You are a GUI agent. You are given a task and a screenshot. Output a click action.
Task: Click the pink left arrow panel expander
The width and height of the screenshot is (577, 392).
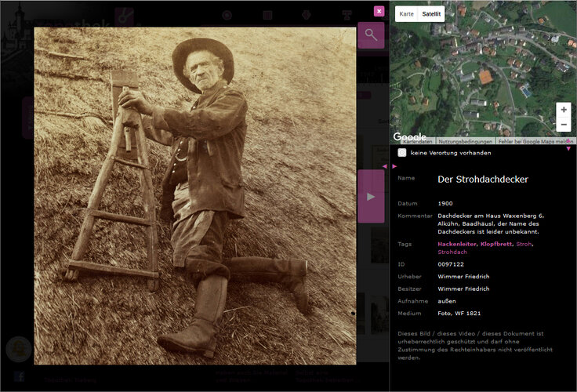[385, 166]
